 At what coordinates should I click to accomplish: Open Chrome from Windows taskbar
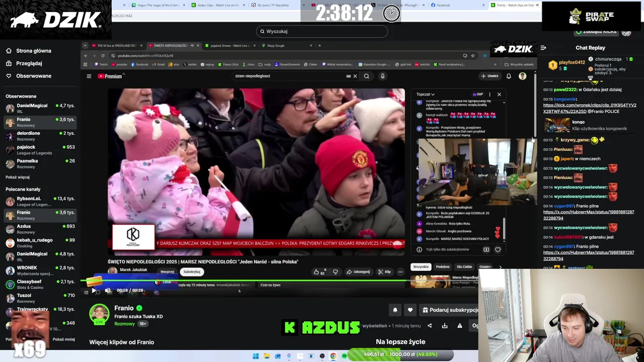coord(333,356)
